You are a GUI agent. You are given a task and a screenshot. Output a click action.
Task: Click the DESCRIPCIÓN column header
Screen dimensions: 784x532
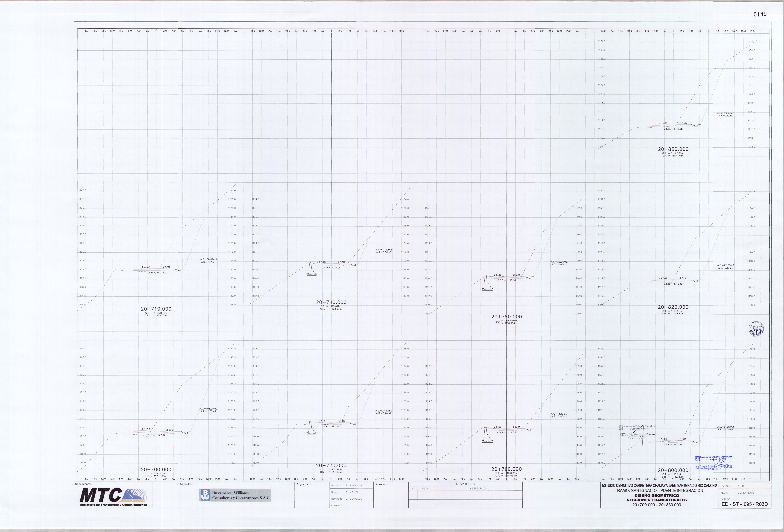click(478, 488)
